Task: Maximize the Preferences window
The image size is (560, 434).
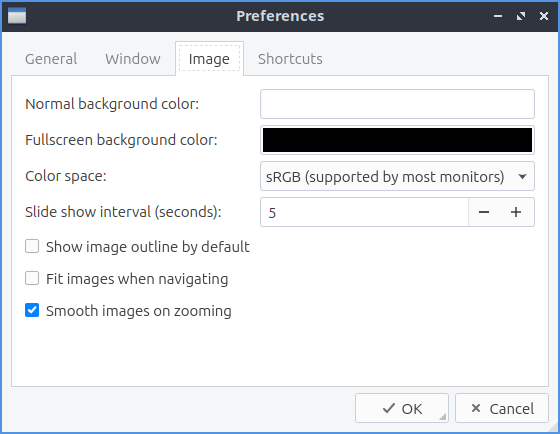Action: click(521, 16)
